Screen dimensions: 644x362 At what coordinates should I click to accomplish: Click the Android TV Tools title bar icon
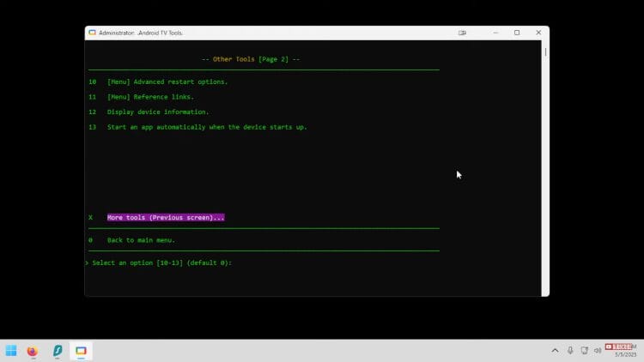(x=92, y=33)
